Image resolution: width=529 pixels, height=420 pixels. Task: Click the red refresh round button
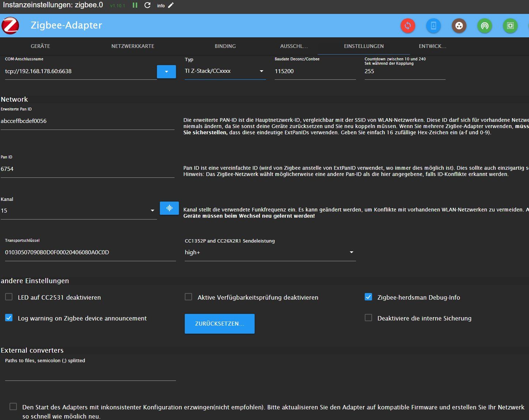click(x=408, y=26)
